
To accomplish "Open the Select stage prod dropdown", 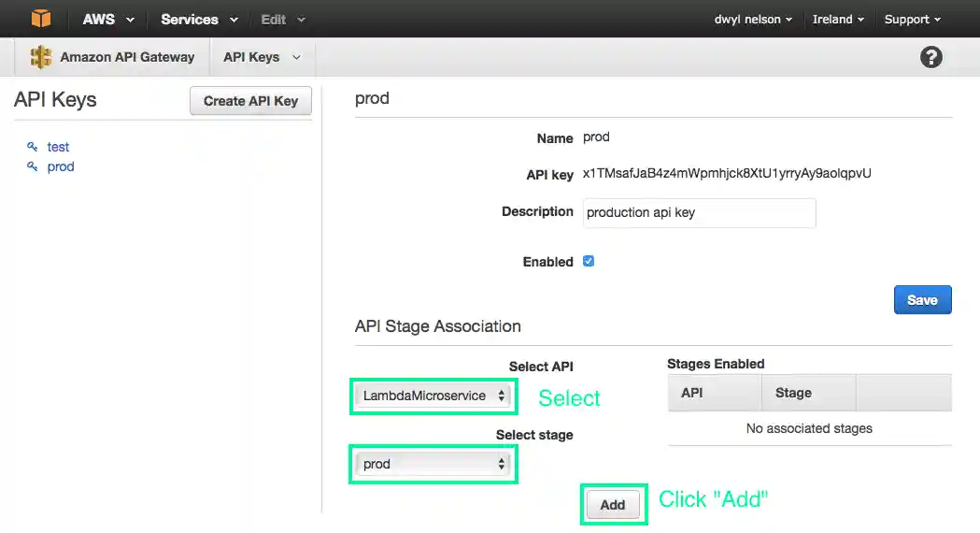I will 433,464.
